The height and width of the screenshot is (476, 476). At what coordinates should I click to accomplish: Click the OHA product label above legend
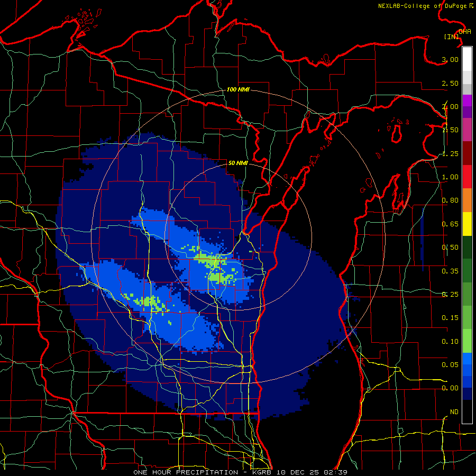click(x=465, y=32)
